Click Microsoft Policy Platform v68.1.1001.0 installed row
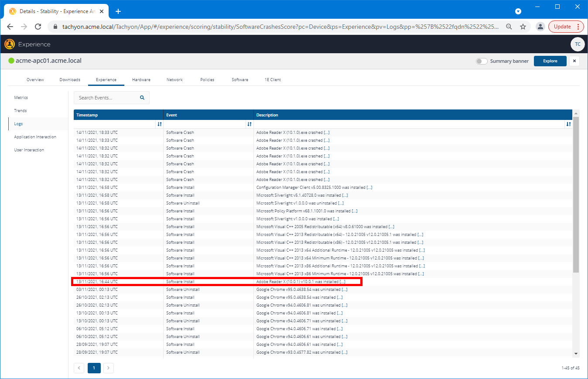 (323, 211)
